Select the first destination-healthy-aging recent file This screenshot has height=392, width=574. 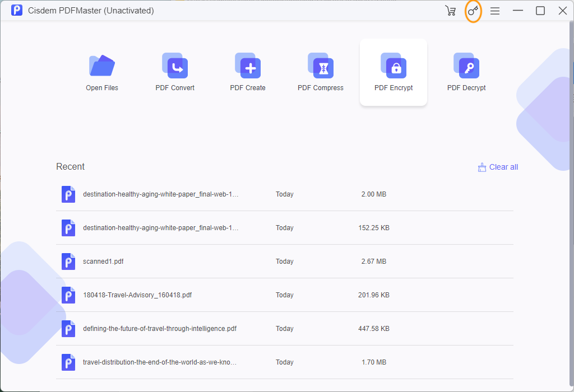point(159,194)
